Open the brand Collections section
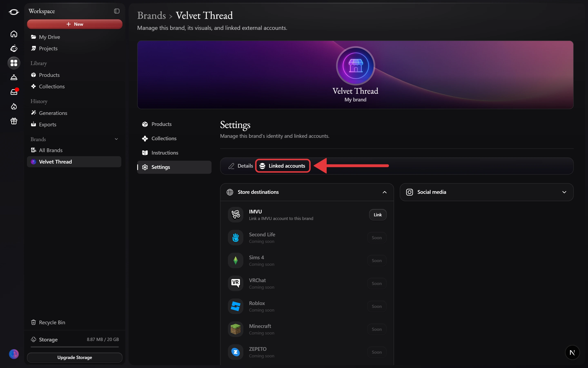 click(x=174, y=138)
